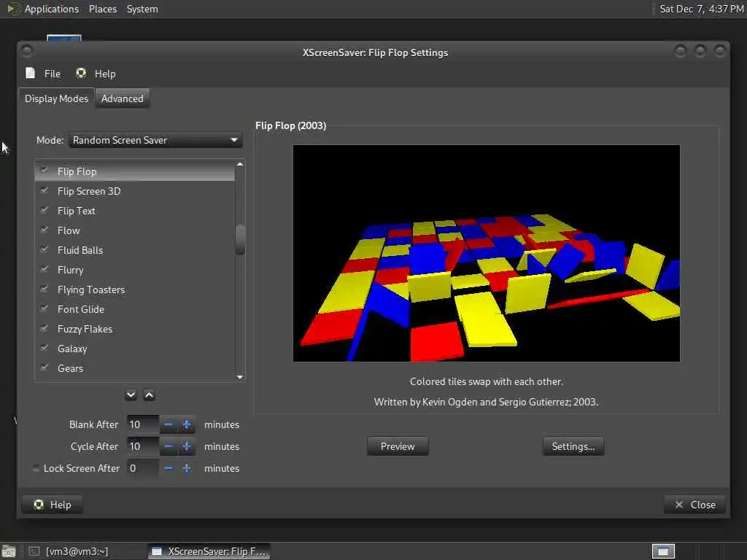Screen dimensions: 747x560
Task: Toggle the Flip Screen 3D checkbox
Action: (44, 190)
